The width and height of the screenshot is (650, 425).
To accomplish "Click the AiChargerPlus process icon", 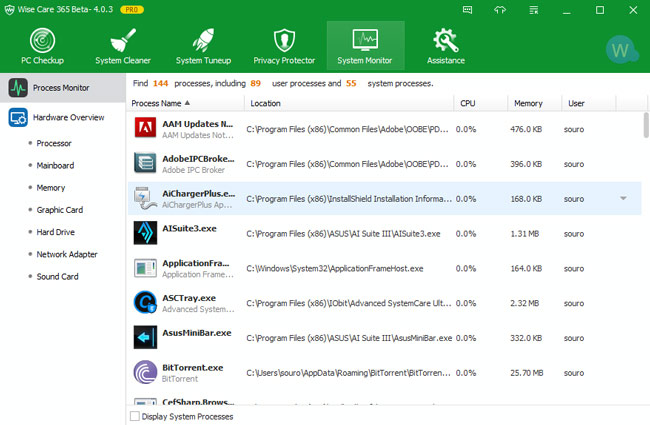I will tap(145, 197).
